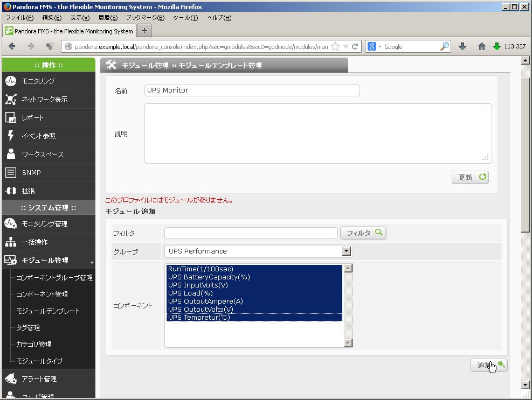
Task: Click the browser URL address bar
Action: pyautogui.click(x=201, y=47)
